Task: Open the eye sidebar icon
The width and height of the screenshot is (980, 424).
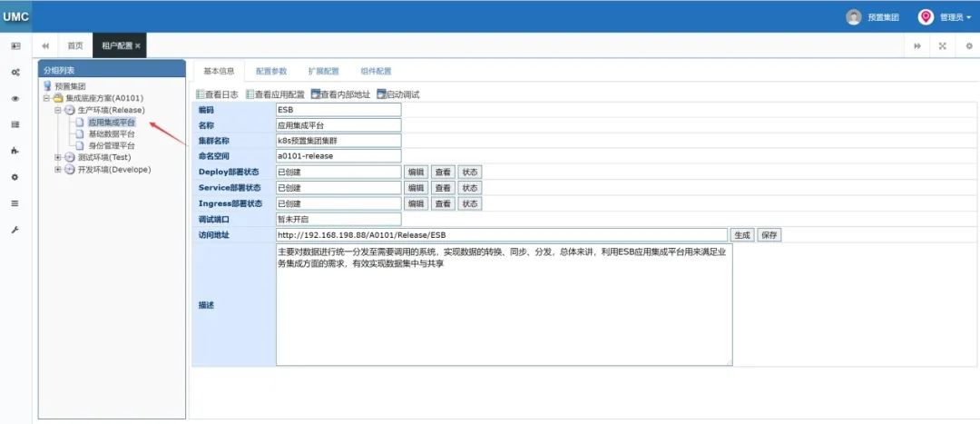Action: click(x=15, y=99)
